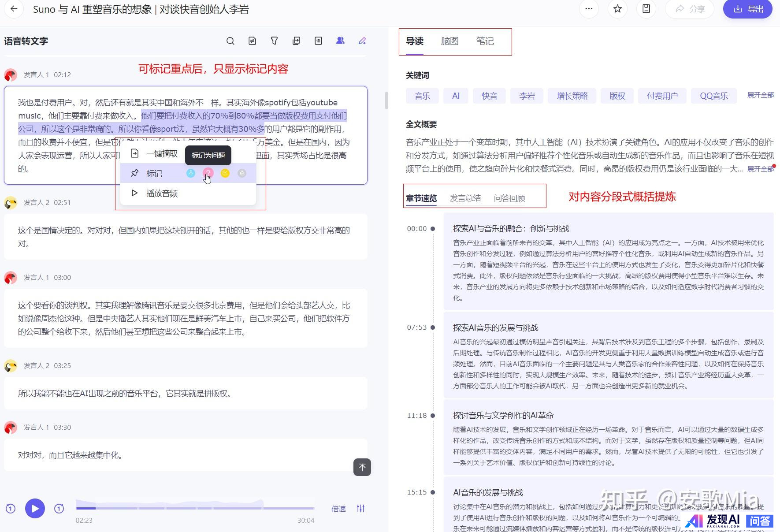The width and height of the screenshot is (780, 532).
Task: Click the find and replace document icon
Action: tap(252, 41)
